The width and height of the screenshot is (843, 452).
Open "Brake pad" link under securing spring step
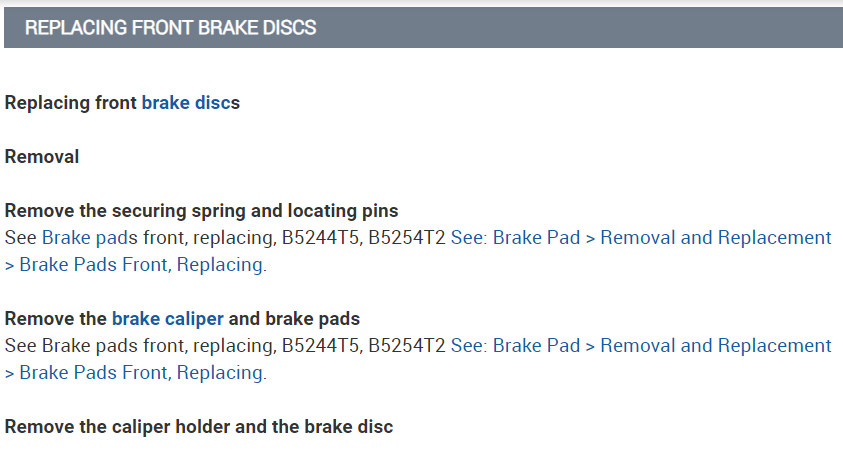(82, 238)
